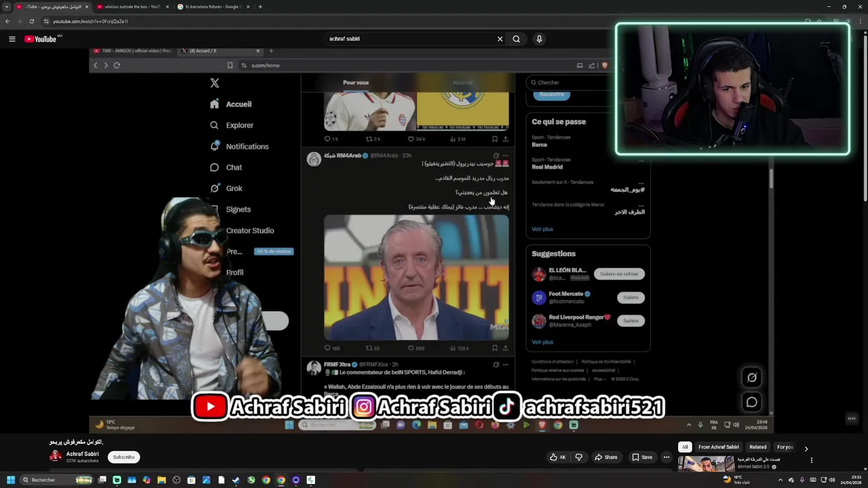Open the Chrome tab search dropdown
This screenshot has height=488, width=868.
tap(7, 7)
